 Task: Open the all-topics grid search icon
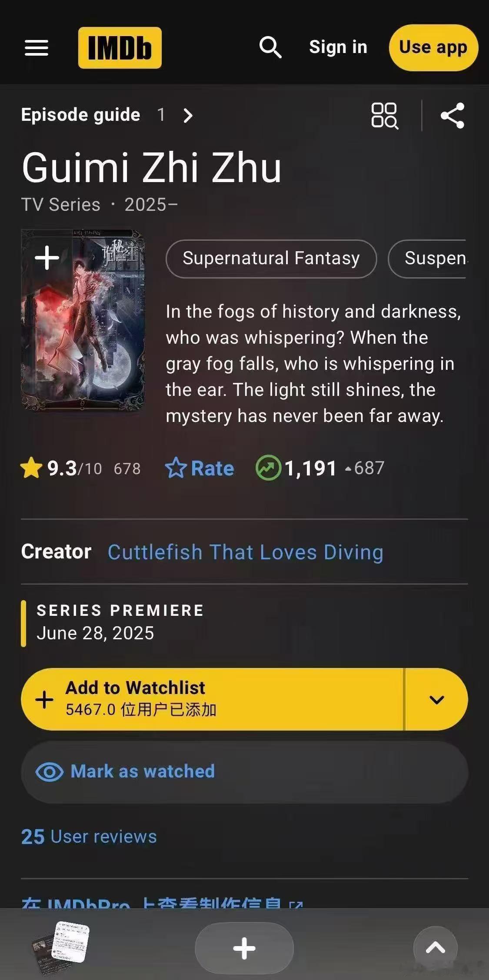coord(385,116)
